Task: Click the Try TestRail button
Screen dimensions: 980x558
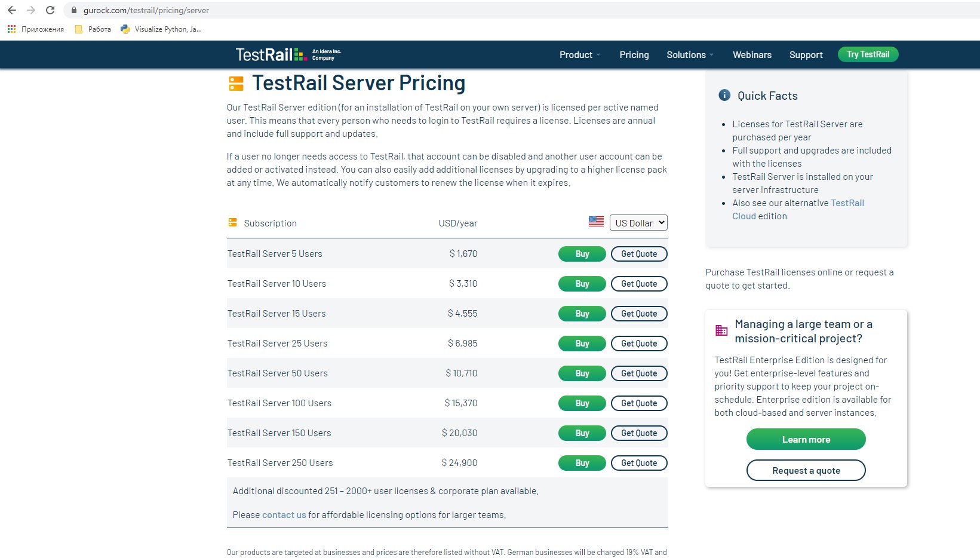Action: (x=868, y=54)
